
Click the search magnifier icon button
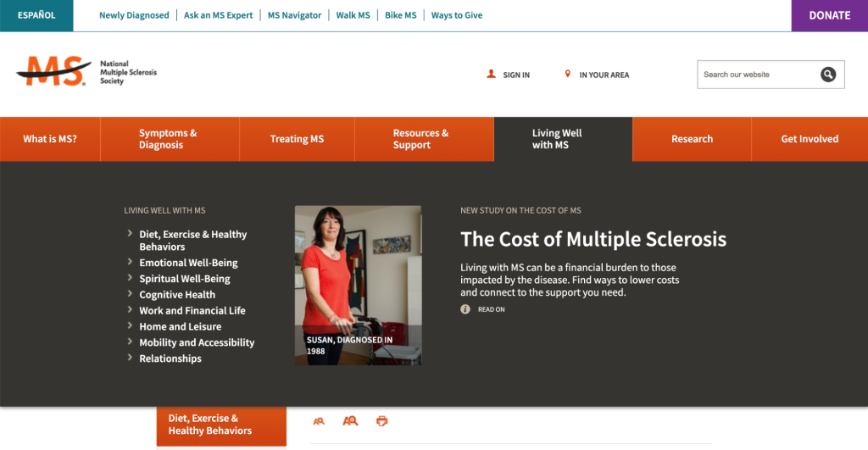point(827,75)
